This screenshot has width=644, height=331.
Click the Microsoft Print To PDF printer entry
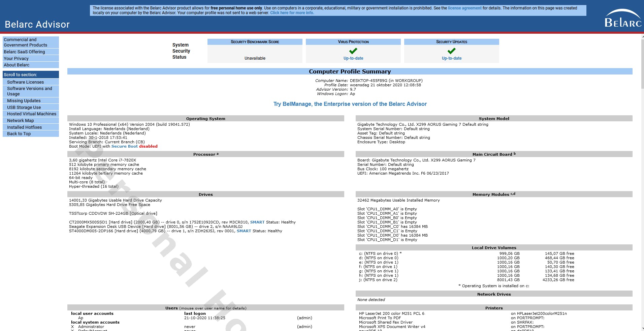380,318
